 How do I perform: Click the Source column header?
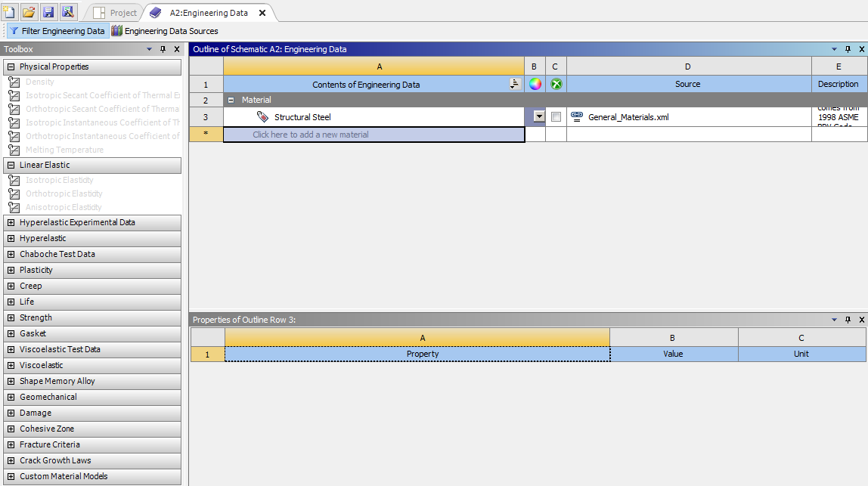[x=687, y=84]
